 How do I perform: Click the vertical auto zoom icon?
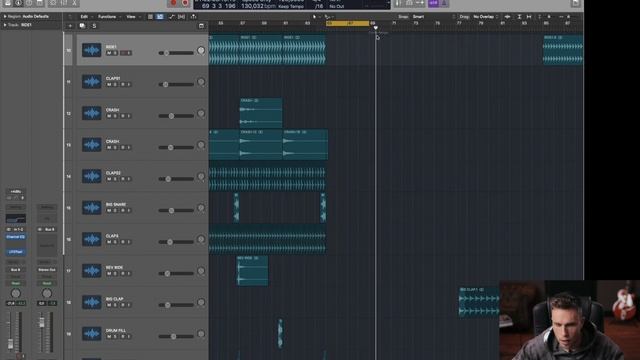click(519, 17)
